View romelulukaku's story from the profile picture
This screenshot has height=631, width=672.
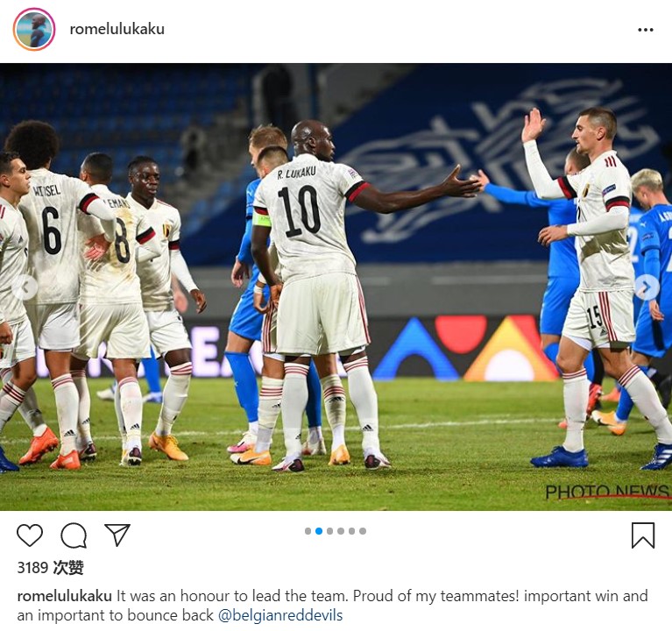[34, 29]
